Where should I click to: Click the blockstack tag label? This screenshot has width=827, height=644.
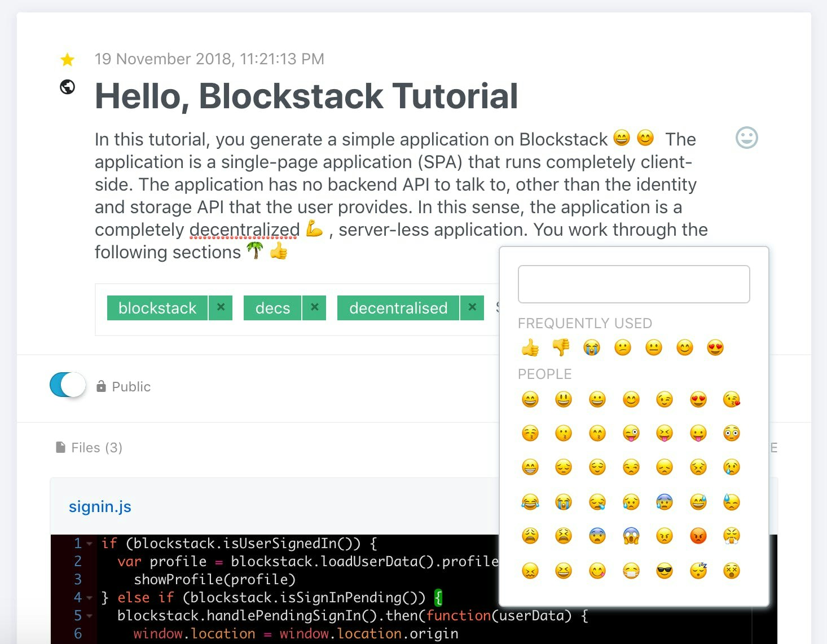[157, 308]
